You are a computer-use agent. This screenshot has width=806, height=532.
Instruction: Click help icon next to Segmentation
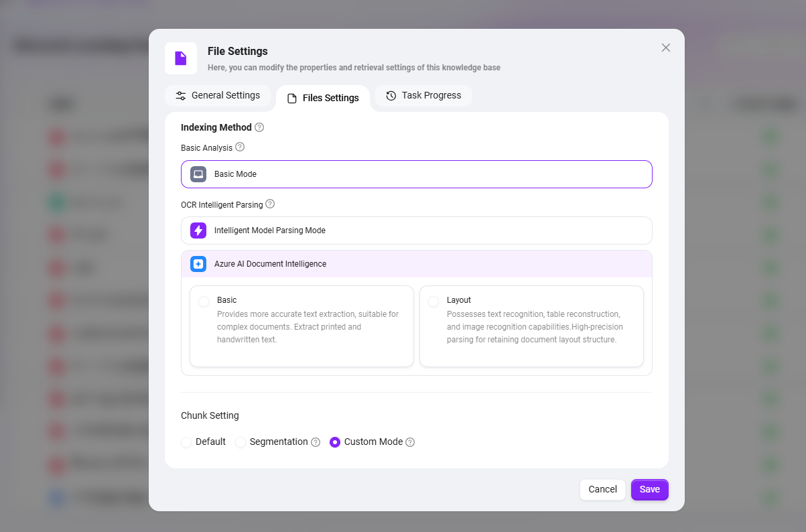pyautogui.click(x=316, y=442)
